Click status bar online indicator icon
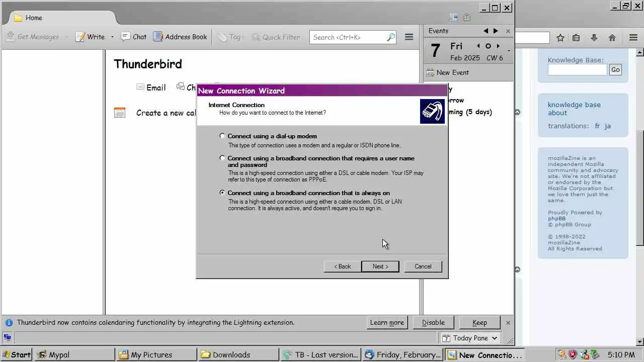This screenshot has width=644, height=362. (x=7, y=337)
